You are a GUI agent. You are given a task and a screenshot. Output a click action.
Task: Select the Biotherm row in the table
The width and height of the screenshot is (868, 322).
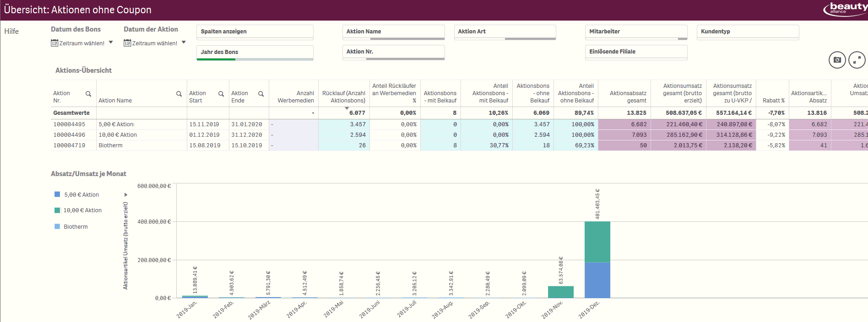(111, 145)
